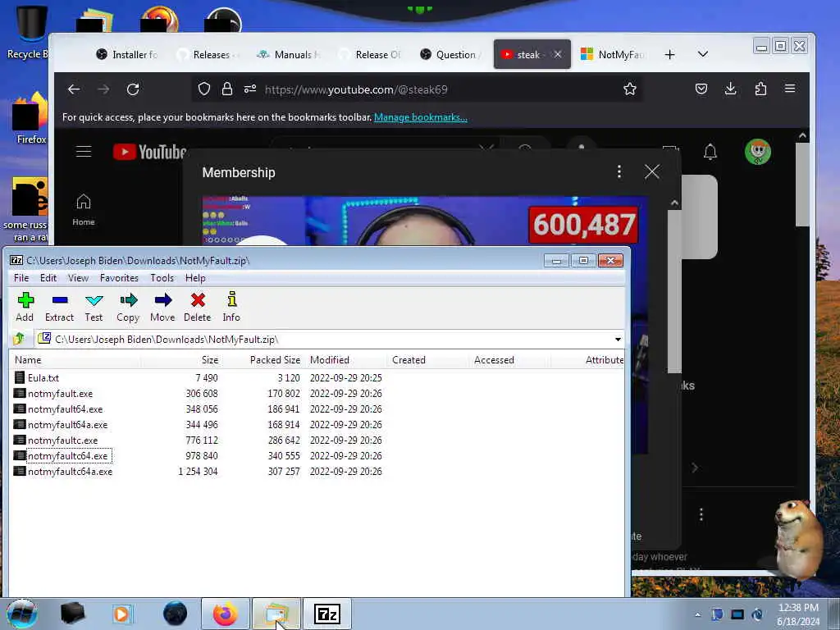Click the taskbar clock showing 12:38 PM
Screen dimensions: 840x630
pos(798,614)
